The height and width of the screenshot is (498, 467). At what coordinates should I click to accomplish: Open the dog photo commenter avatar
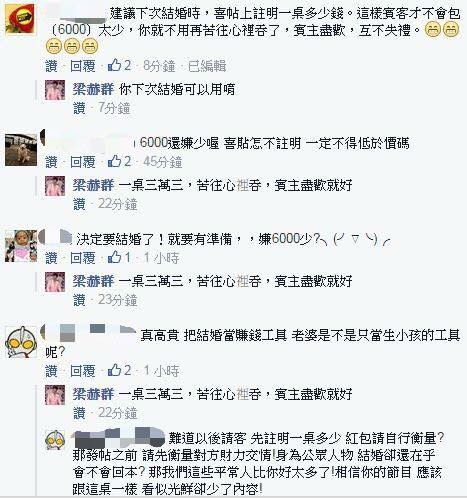click(21, 150)
